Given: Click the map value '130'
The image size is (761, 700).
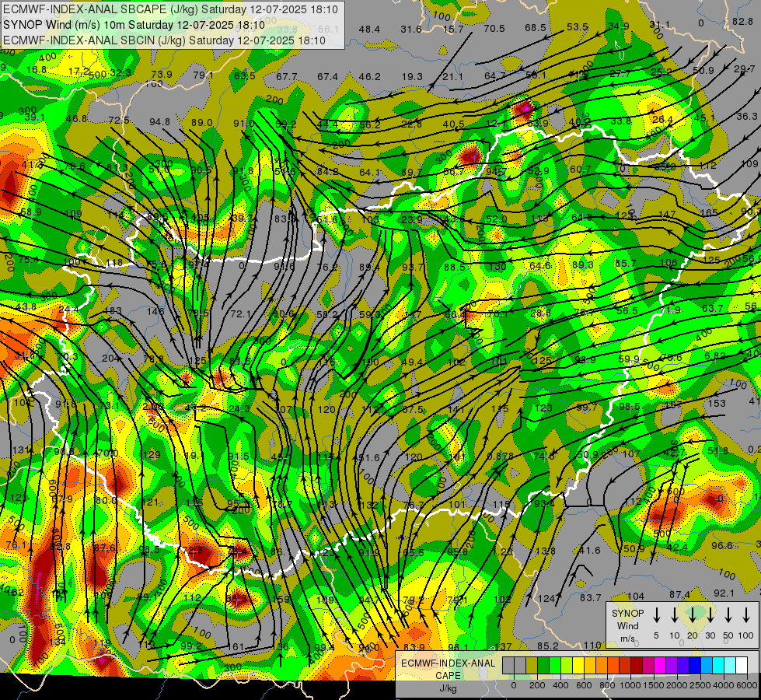Looking at the screenshot, I should [x=497, y=266].
